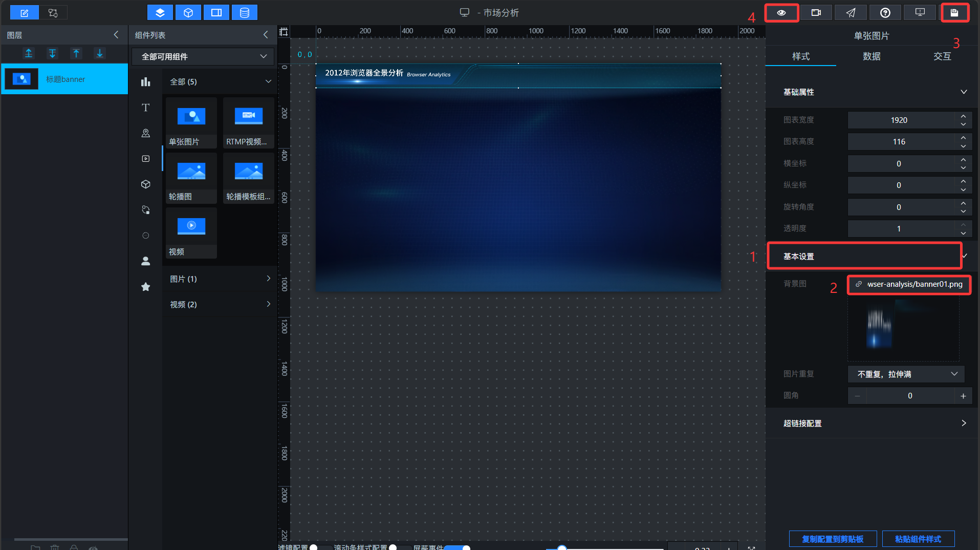Image resolution: width=980 pixels, height=550 pixels.
Task: Open the blueprint flow editor icon
Action: coord(53,13)
